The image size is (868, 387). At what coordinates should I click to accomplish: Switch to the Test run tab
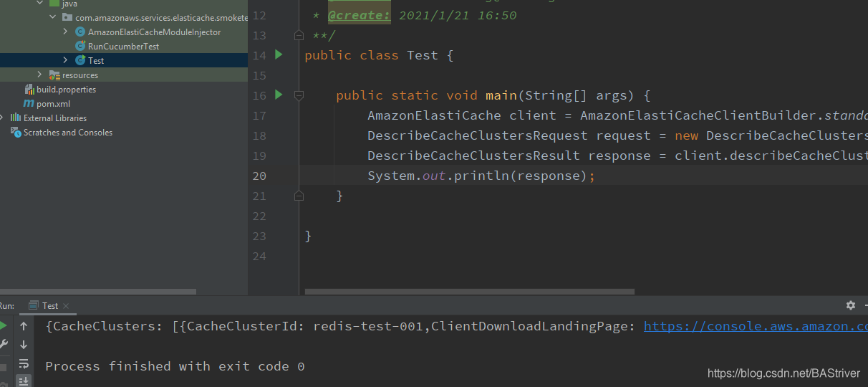pos(49,305)
